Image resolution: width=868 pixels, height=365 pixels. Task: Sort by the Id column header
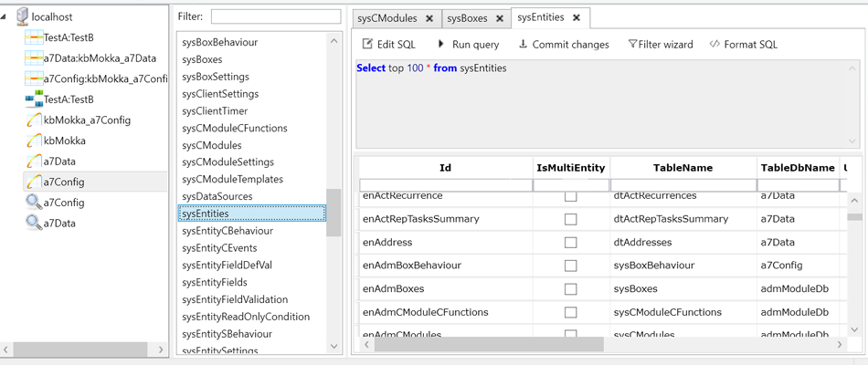[445, 168]
